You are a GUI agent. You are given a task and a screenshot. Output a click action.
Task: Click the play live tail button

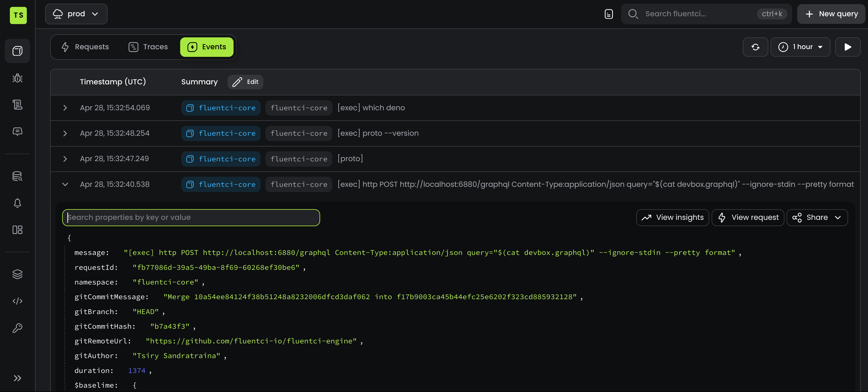click(847, 47)
